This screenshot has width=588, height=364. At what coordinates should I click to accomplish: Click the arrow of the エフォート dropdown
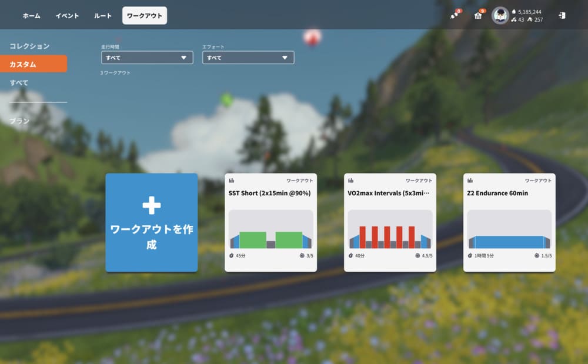tap(285, 58)
